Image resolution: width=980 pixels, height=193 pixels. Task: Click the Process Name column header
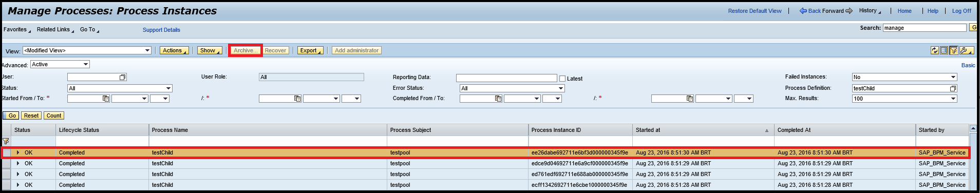(x=268, y=130)
